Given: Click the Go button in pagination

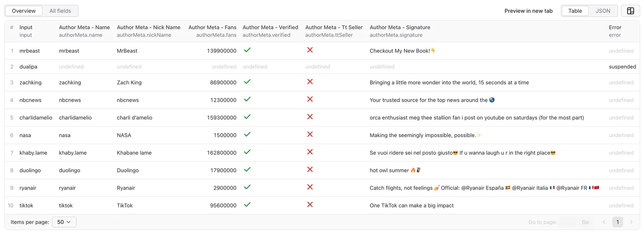Looking at the screenshot, I should coord(585,222).
